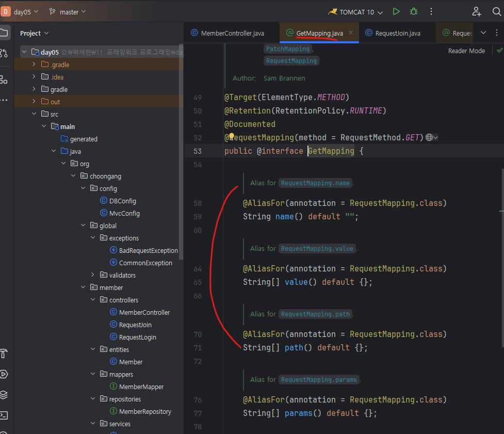Open the Build hammer tool window

click(4, 353)
